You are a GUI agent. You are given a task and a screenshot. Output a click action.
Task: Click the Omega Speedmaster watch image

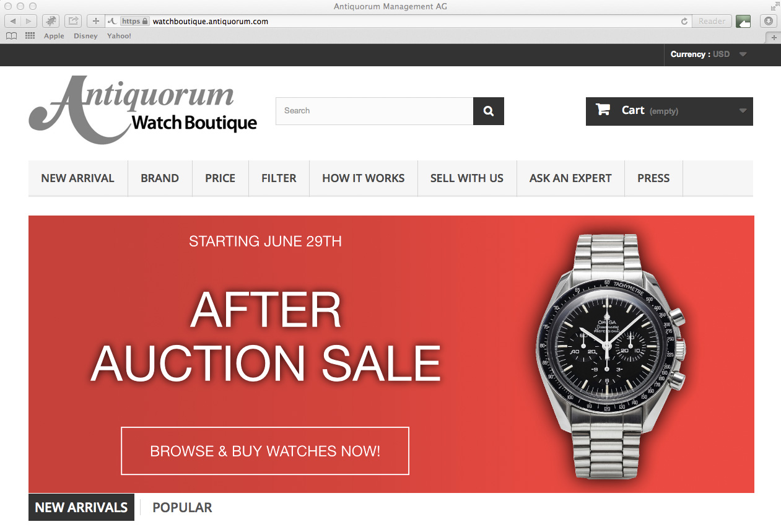click(610, 356)
